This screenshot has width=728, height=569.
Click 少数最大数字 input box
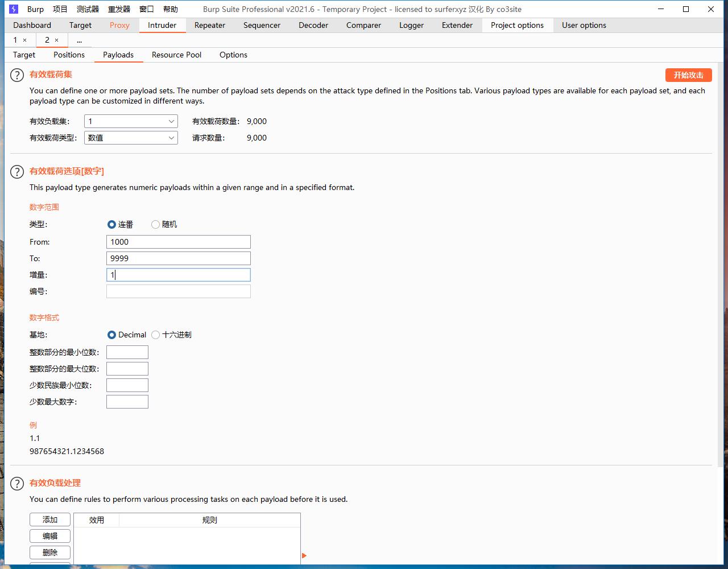coord(127,402)
